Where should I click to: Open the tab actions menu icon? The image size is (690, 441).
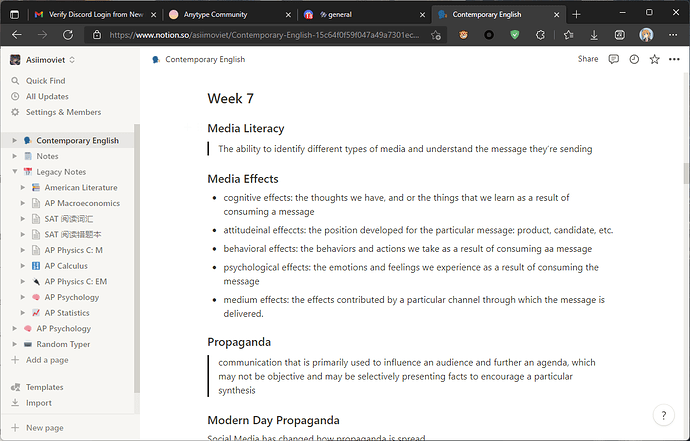(15, 15)
